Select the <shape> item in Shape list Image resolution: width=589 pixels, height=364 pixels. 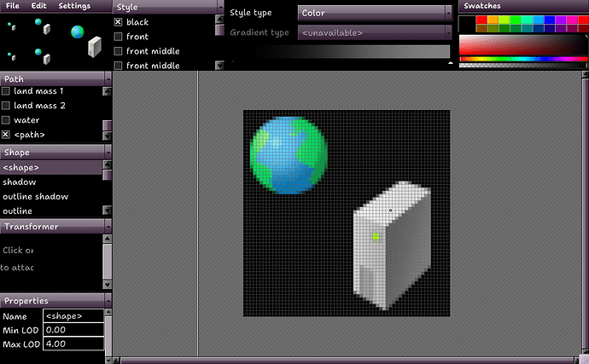[x=51, y=167]
